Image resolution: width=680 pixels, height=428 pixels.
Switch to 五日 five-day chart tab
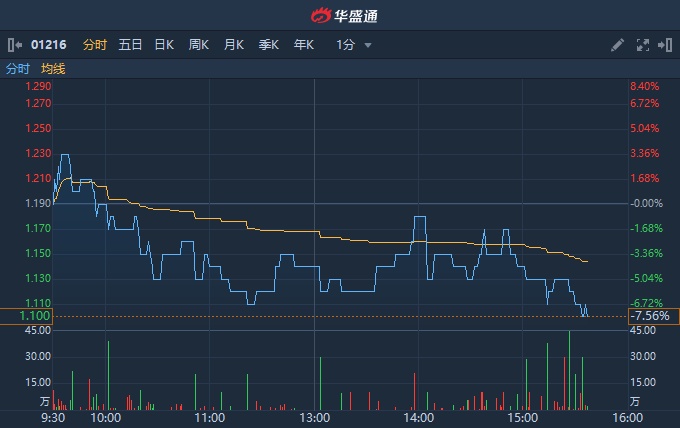pos(130,45)
